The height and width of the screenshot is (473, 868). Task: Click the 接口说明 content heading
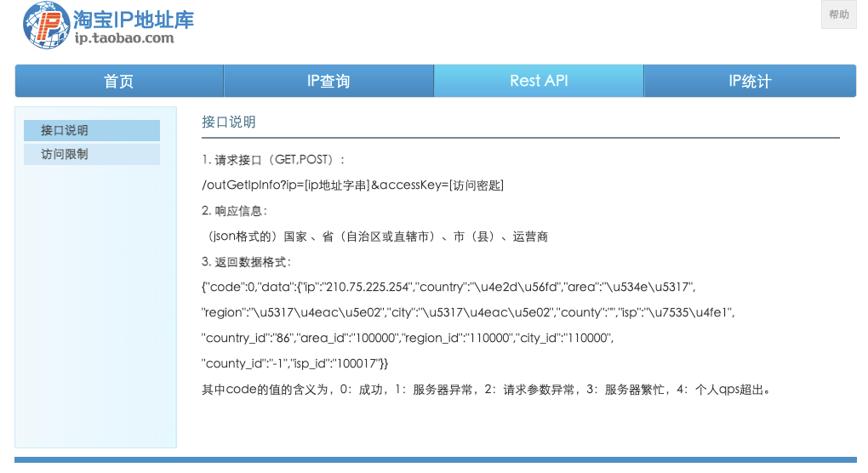[229, 122]
